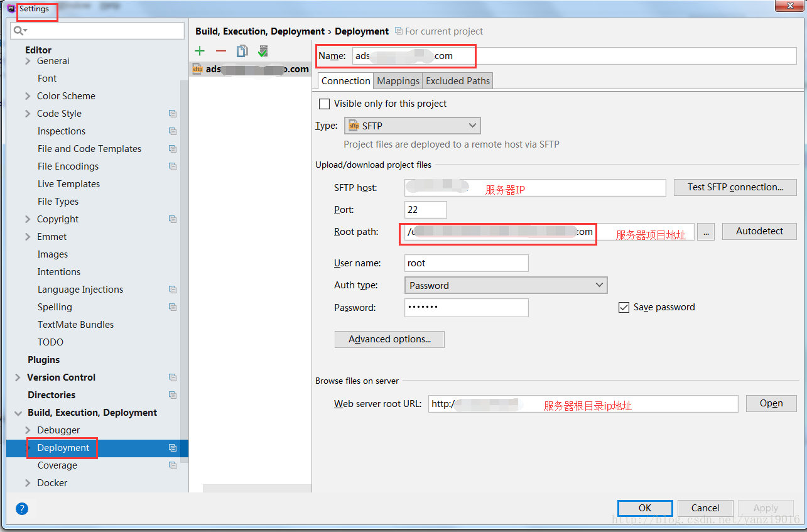Expand the Debugger node
This screenshot has width=807, height=532.
click(x=28, y=430)
